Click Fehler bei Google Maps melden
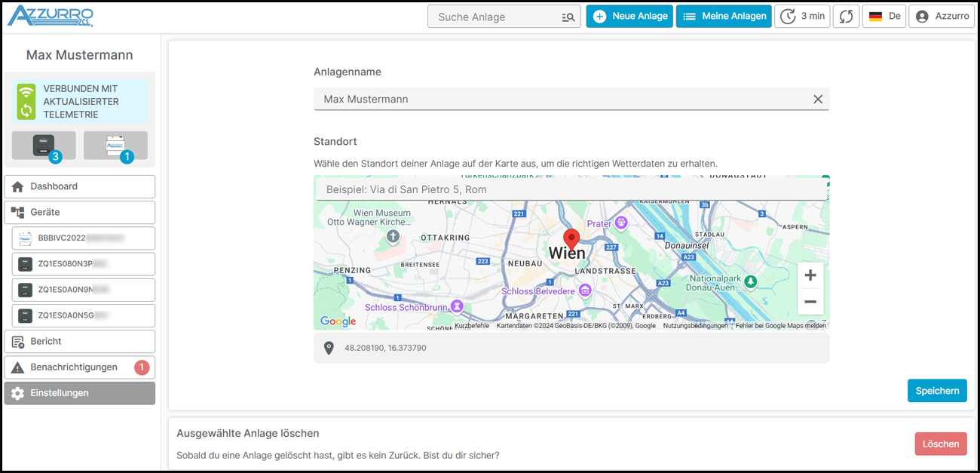Screen dimensions: 980x473 (x=781, y=326)
